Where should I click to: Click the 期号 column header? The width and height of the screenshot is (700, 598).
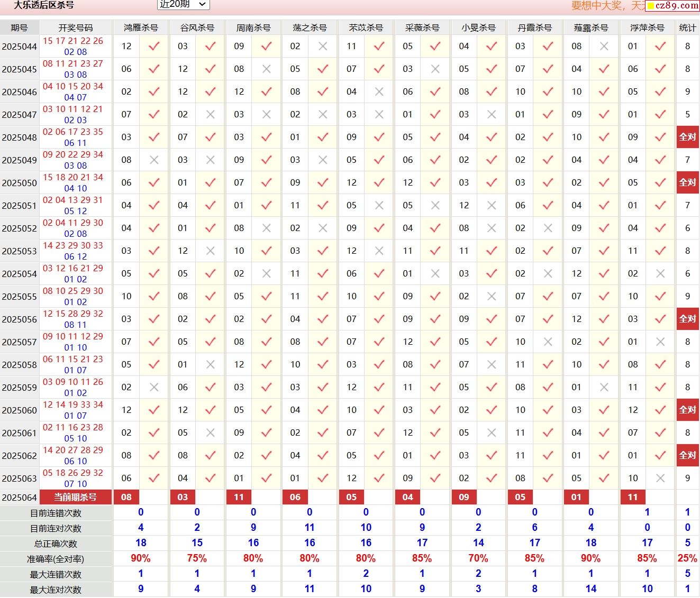(19, 28)
